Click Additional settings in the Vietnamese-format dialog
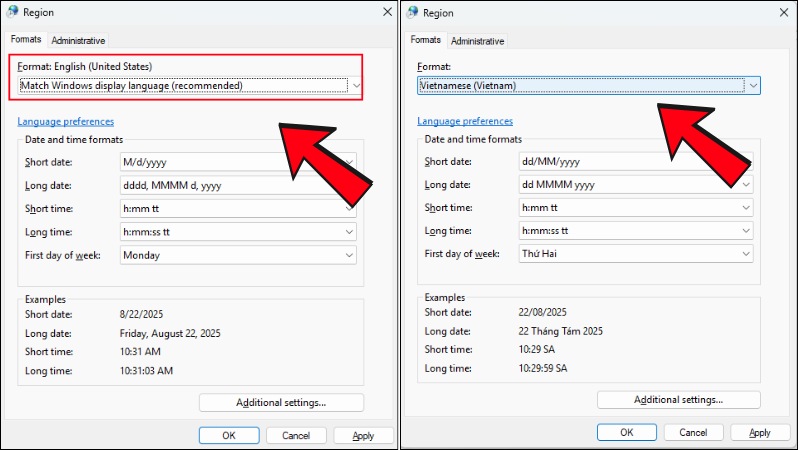Screen dimensions: 800x450 [678, 400]
